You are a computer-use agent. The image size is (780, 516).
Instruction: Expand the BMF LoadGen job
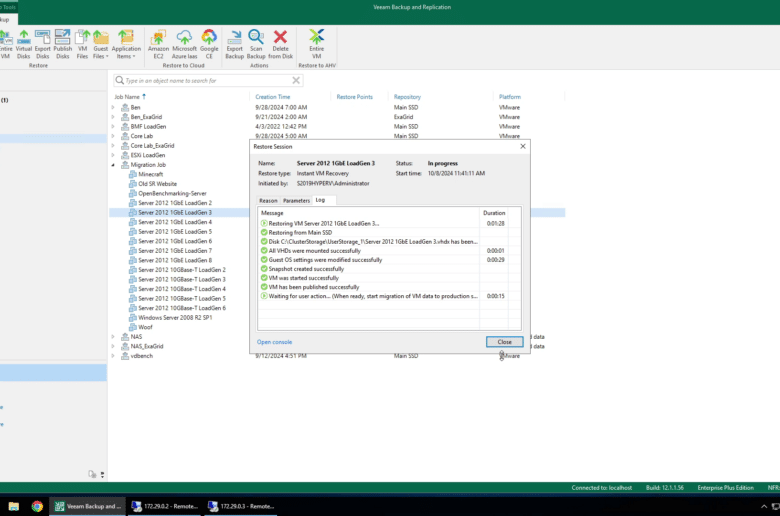pyautogui.click(x=113, y=126)
